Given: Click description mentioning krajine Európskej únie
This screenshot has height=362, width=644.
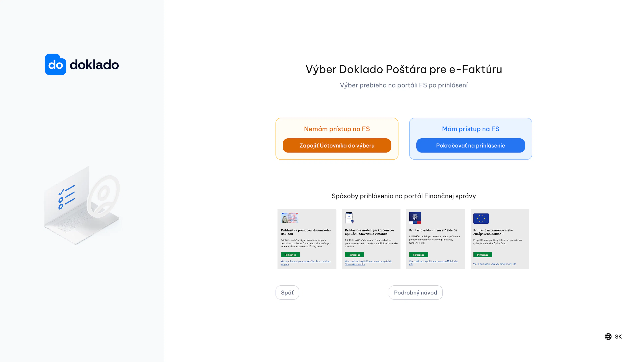Looking at the screenshot, I should pyautogui.click(x=497, y=242).
